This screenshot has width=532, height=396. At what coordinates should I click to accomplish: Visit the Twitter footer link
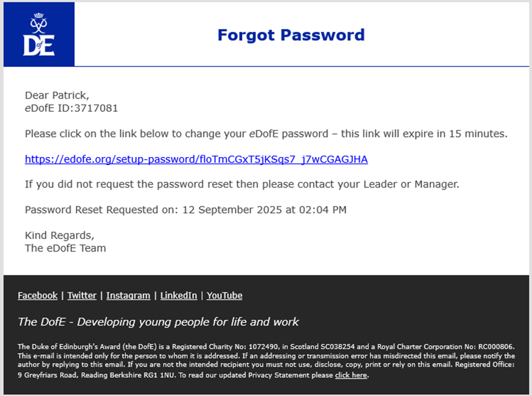(x=81, y=295)
